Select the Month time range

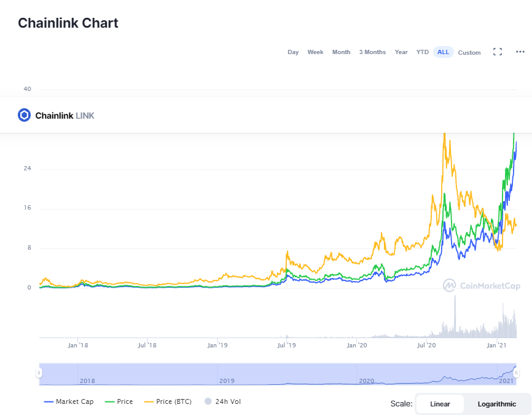pyautogui.click(x=341, y=52)
